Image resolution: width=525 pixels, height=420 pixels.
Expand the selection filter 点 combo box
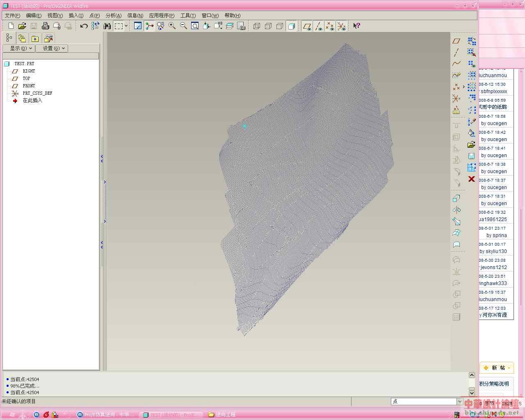point(459,402)
